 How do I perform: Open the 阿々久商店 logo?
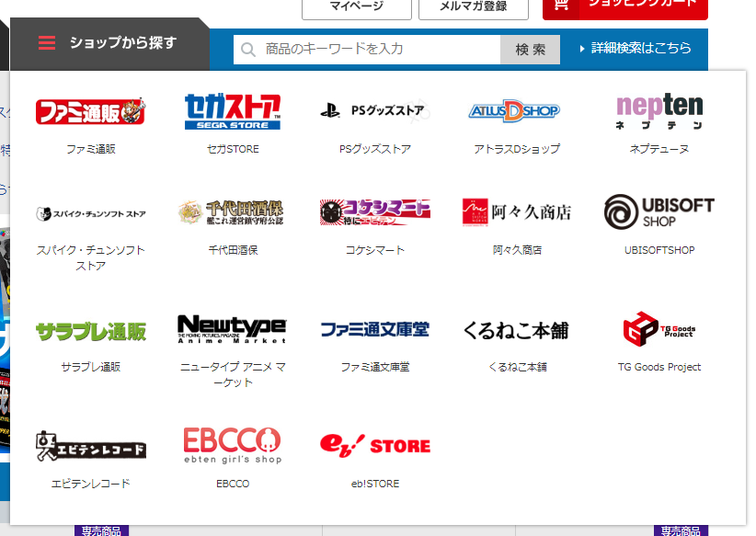[x=516, y=212]
